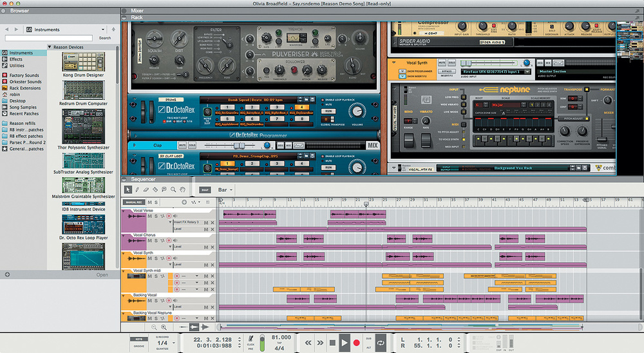Collapse the Reason Devices section
644x353 pixels.
50,48
